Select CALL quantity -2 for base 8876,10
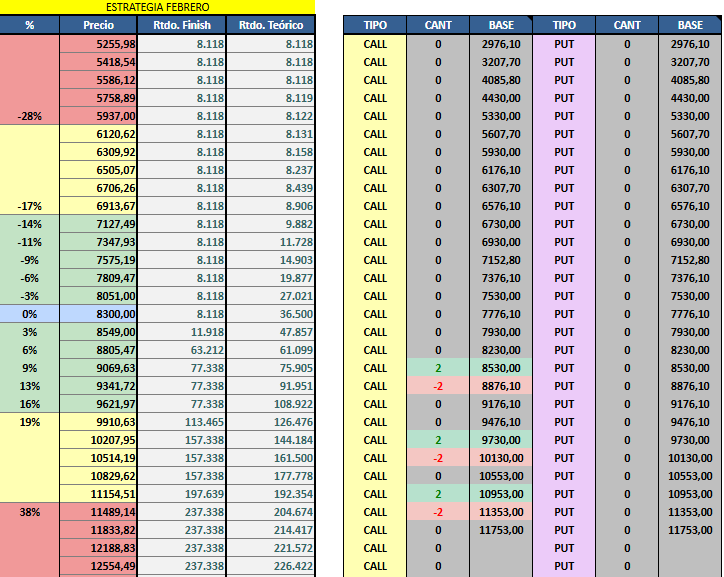 [x=438, y=386]
